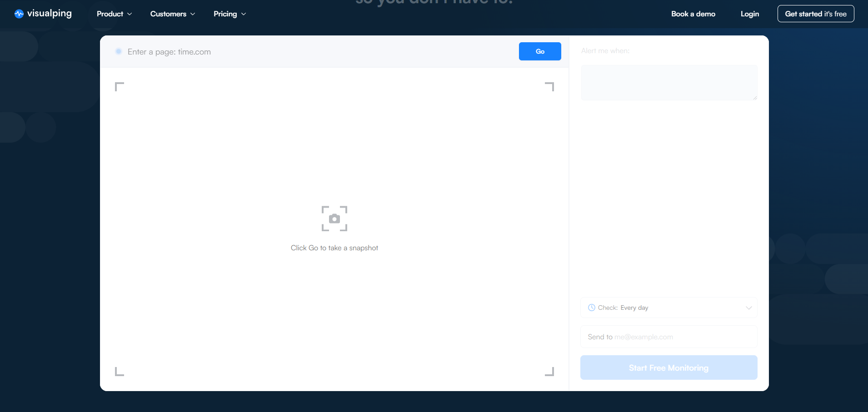Image resolution: width=868 pixels, height=412 pixels.
Task: Expand the Customers menu chevron
Action: pos(193,14)
